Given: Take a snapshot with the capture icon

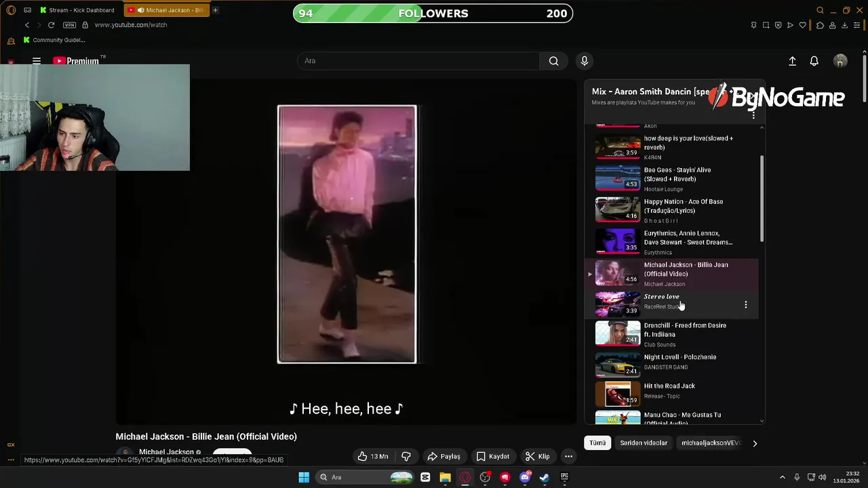Looking at the screenshot, I should pos(766,25).
